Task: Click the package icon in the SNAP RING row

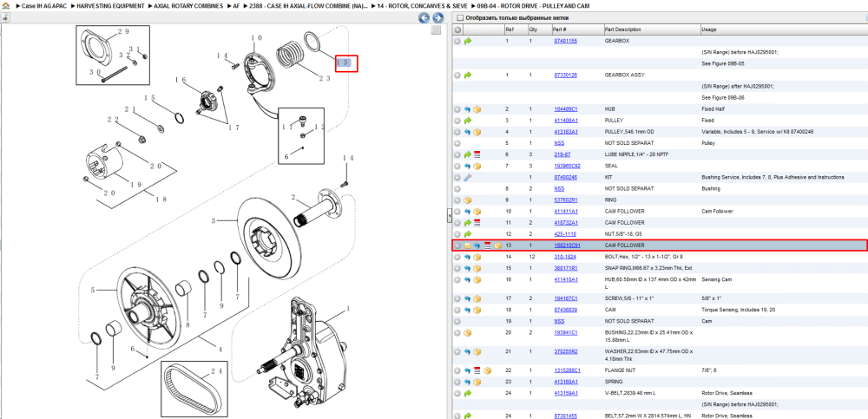Action: pyautogui.click(x=477, y=268)
